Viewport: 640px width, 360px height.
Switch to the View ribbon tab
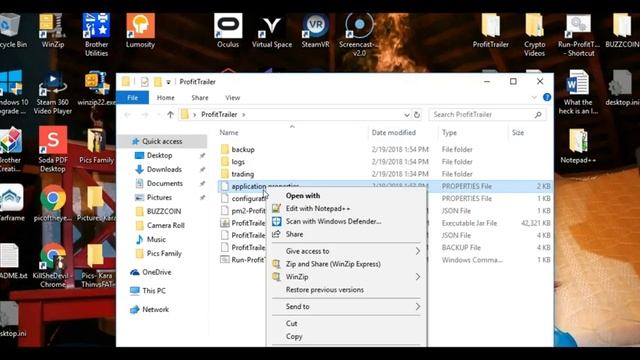click(x=233, y=98)
